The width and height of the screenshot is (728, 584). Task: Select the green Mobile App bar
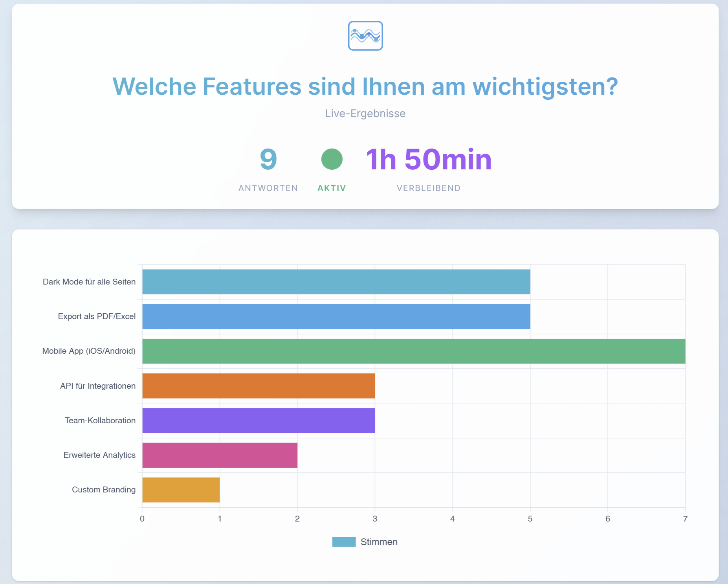pyautogui.click(x=413, y=351)
